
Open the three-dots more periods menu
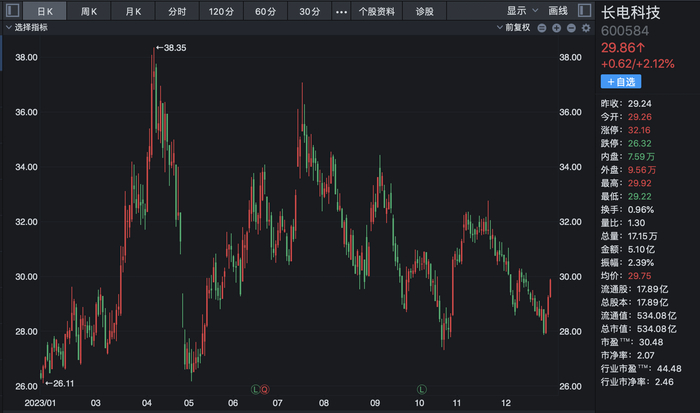tap(341, 11)
